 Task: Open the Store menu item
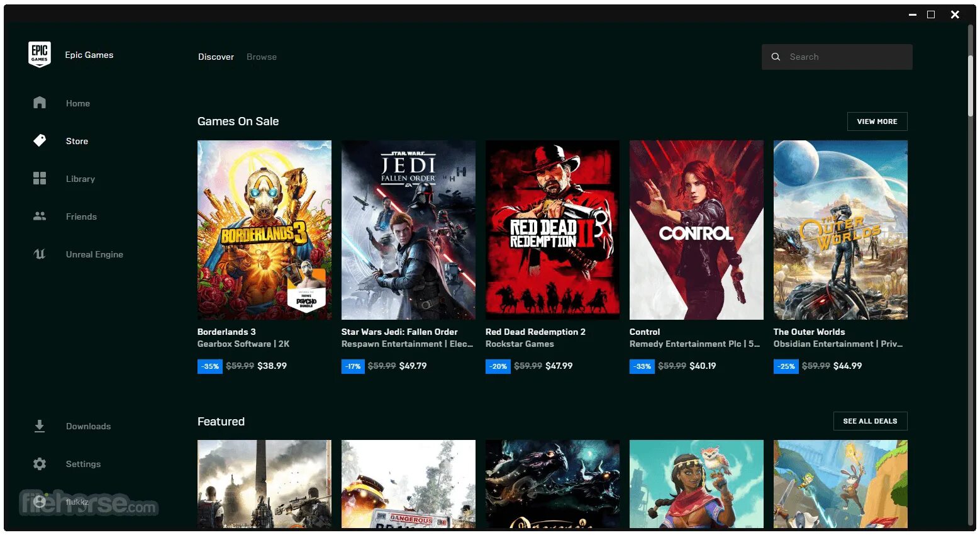click(x=77, y=141)
